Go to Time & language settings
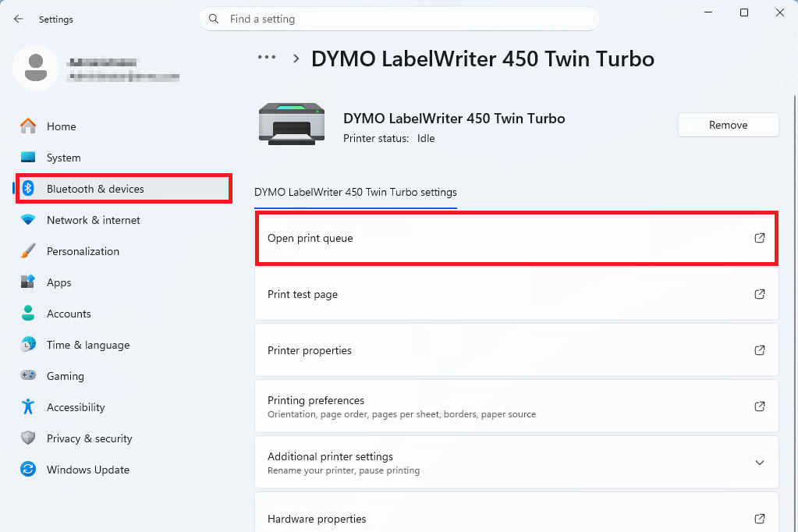798x532 pixels. click(123, 345)
